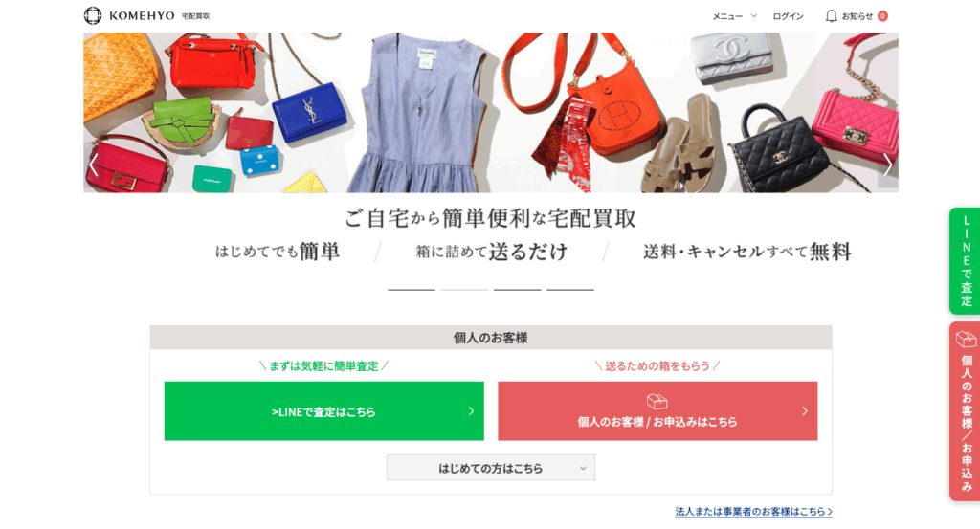Image resolution: width=980 pixels, height=529 pixels.
Task: Click arrow on green LINE assessment button
Action: coord(471,411)
